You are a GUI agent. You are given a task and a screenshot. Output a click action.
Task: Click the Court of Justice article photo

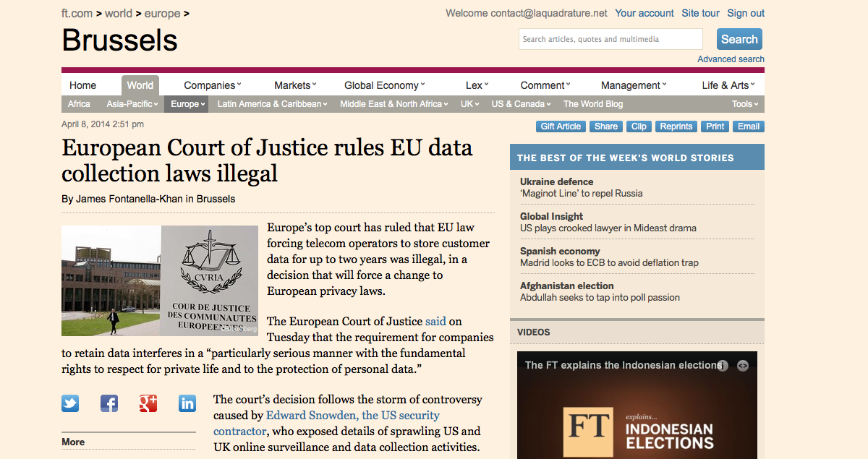159,280
